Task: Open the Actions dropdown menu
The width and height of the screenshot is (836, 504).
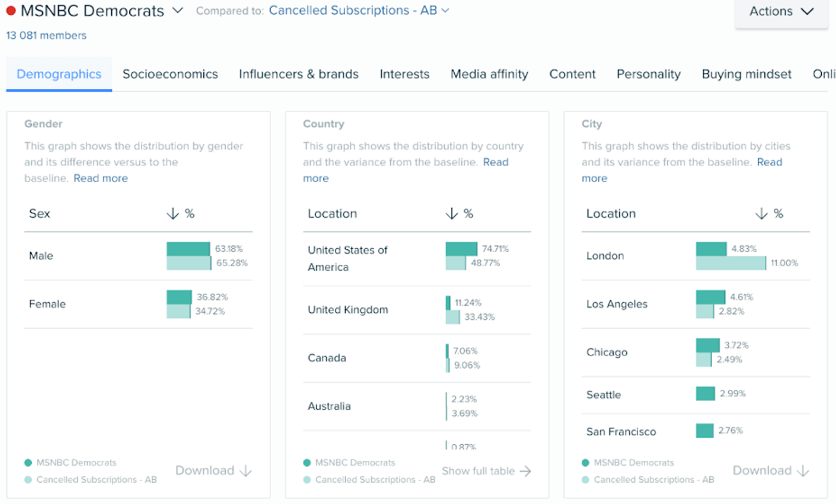Action: tap(781, 12)
